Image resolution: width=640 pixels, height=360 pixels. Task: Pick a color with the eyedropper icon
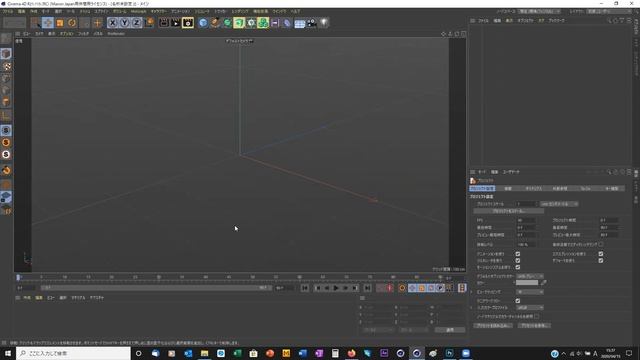pyautogui.click(x=544, y=282)
